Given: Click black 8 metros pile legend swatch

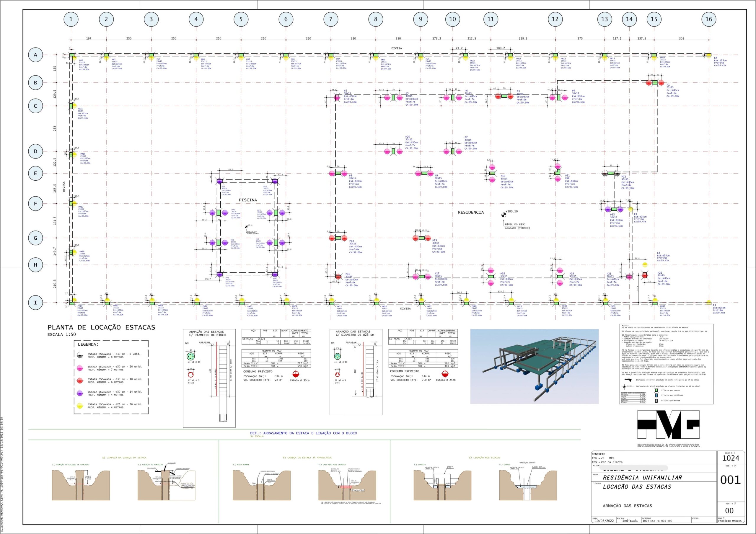Looking at the screenshot, I should (x=80, y=355).
